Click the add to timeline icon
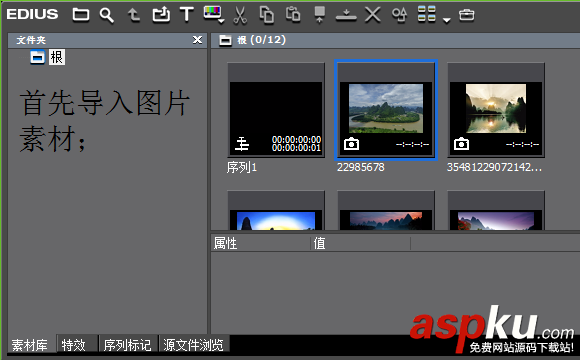Viewport: 580px width, 360px height. [x=346, y=16]
